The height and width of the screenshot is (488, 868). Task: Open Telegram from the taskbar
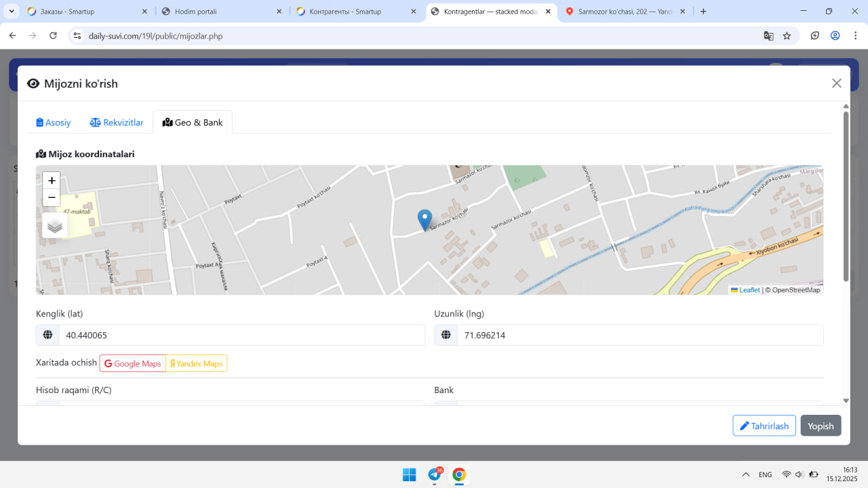435,474
